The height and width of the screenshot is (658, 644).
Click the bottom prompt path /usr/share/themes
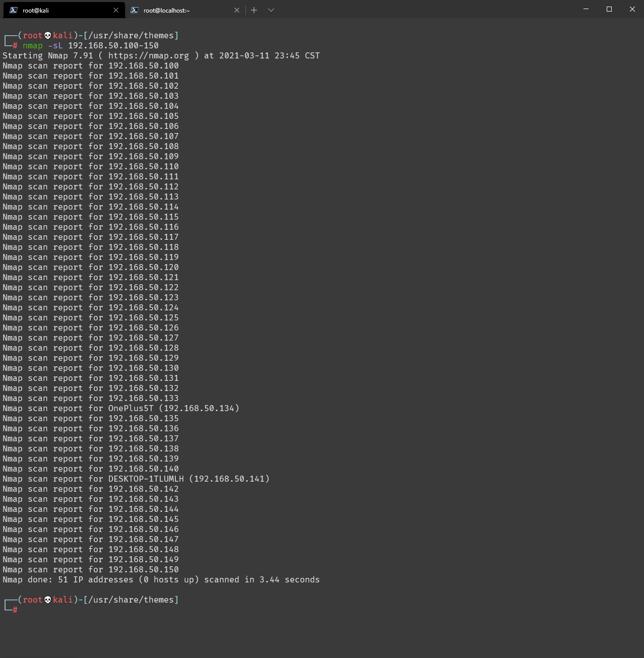[x=131, y=600]
